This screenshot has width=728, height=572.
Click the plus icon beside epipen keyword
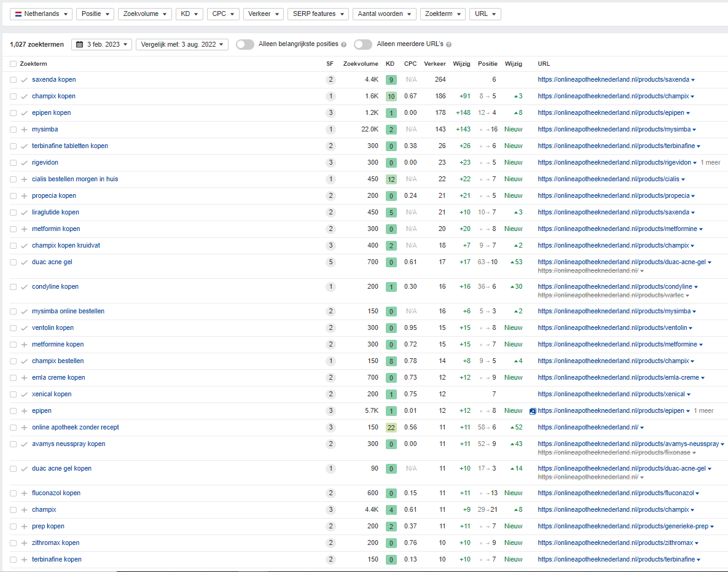point(24,411)
